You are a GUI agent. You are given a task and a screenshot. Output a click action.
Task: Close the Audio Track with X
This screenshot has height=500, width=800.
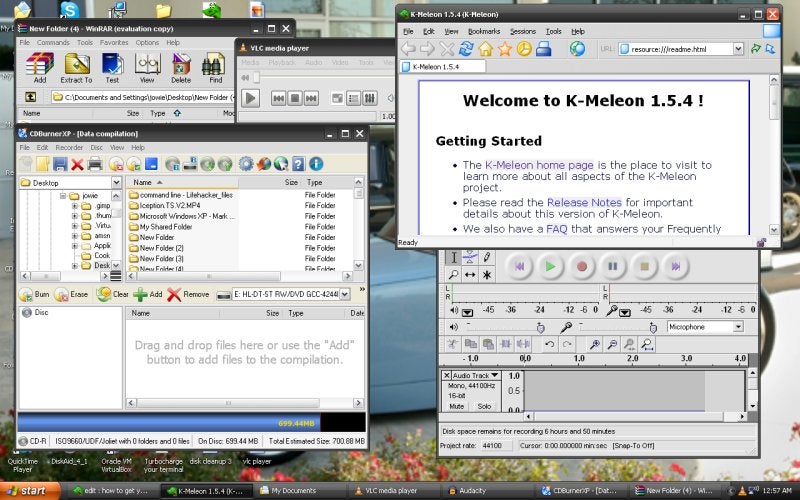(x=446, y=376)
